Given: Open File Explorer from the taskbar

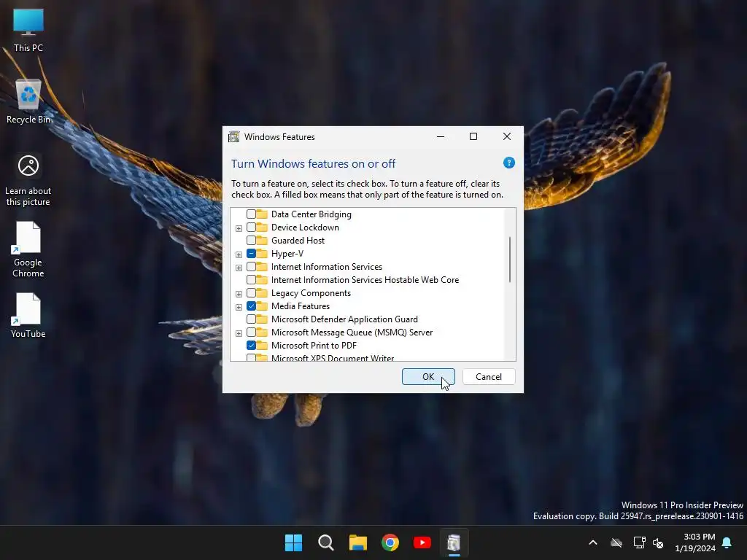Looking at the screenshot, I should click(x=357, y=542).
